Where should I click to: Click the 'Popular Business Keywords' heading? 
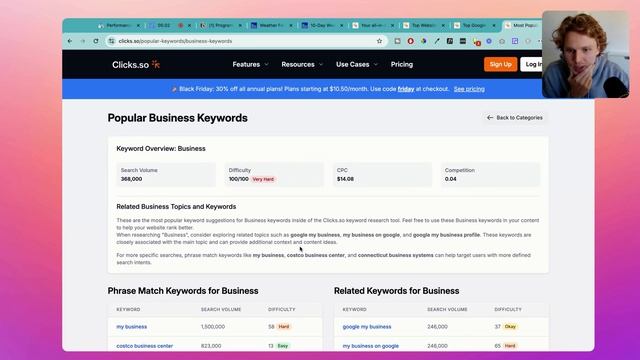click(x=178, y=118)
